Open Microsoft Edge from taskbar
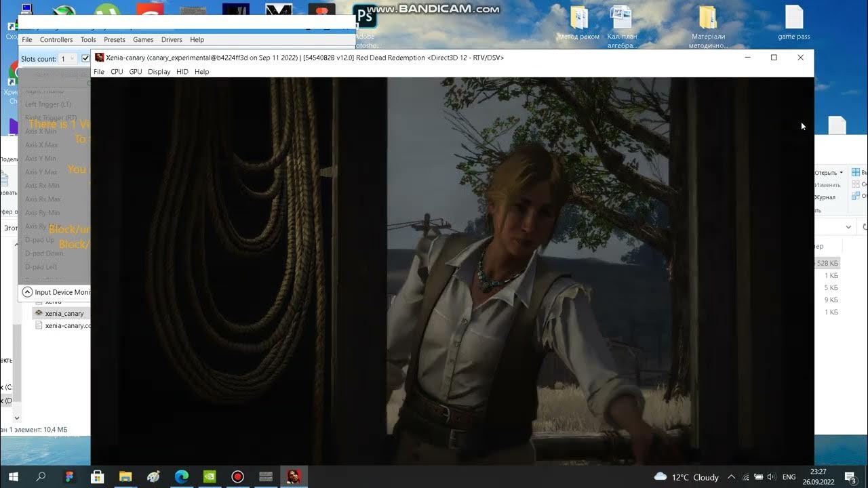 [182, 477]
